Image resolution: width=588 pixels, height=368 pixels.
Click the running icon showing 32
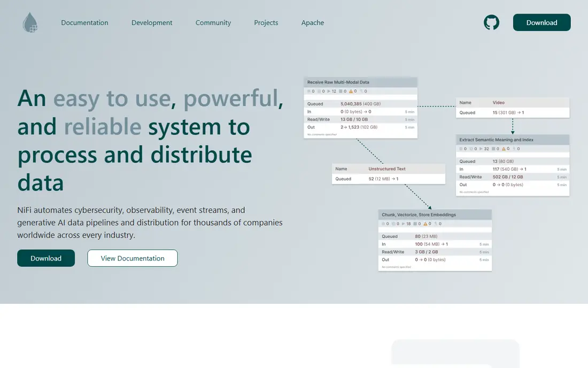coord(481,149)
